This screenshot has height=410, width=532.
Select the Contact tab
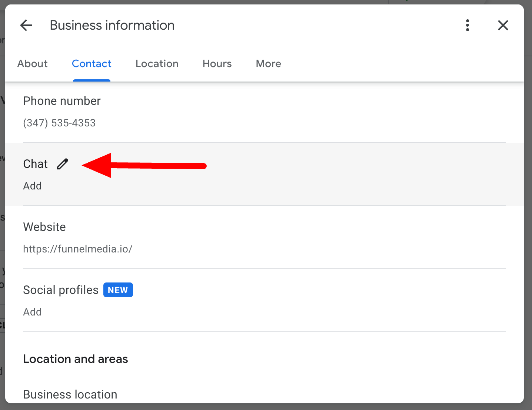point(92,64)
